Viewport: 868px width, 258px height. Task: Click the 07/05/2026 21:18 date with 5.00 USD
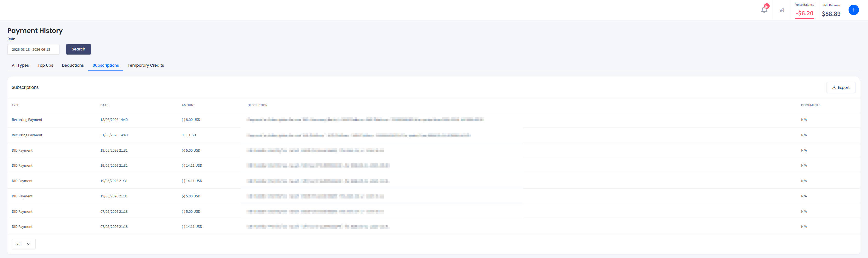(x=114, y=211)
